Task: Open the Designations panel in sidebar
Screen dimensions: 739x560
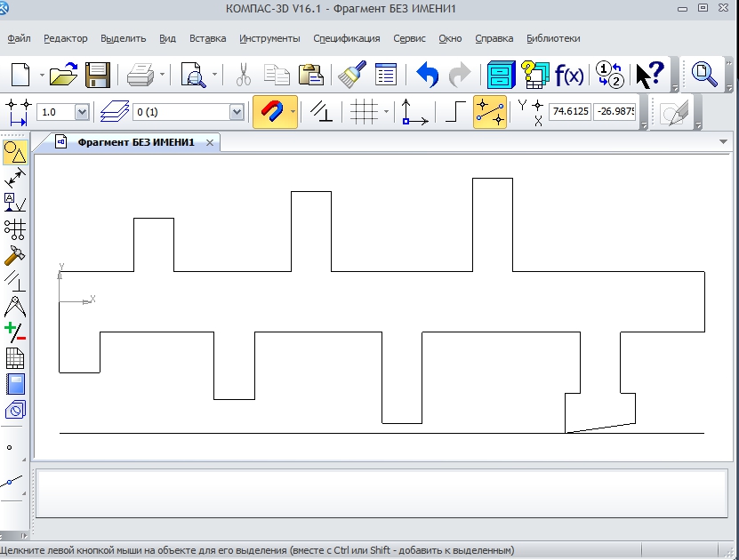Action: (15, 203)
